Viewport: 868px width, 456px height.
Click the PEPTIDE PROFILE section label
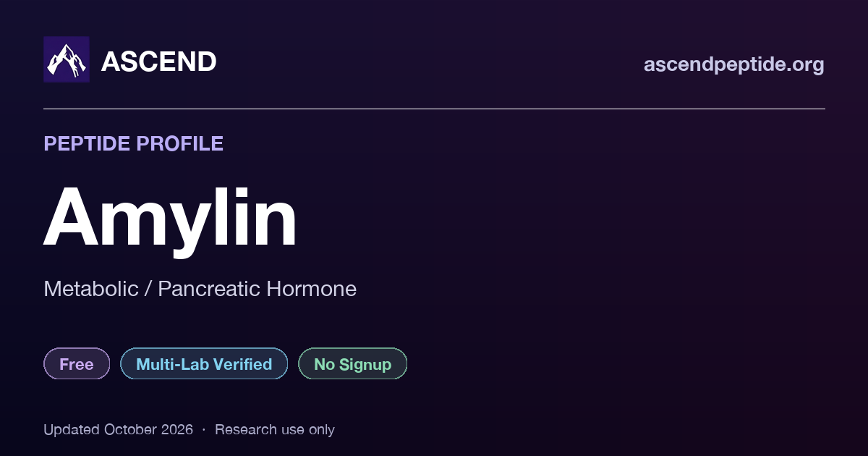[x=133, y=143]
